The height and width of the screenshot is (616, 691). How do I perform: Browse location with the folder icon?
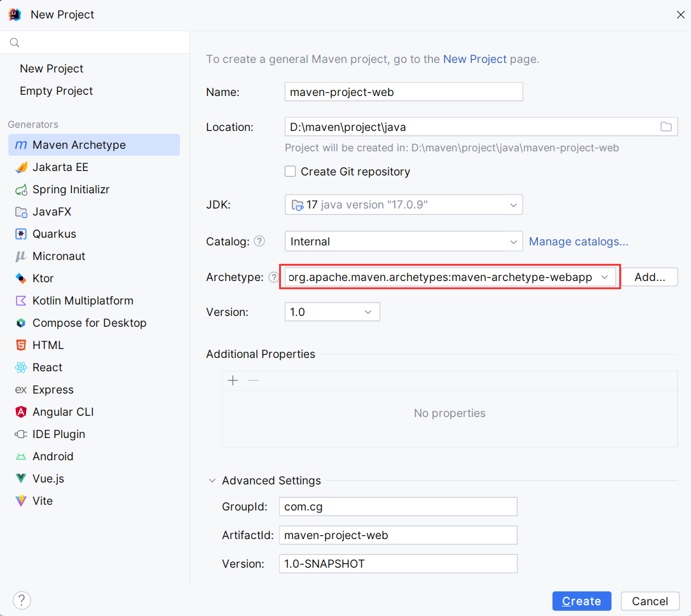(666, 127)
